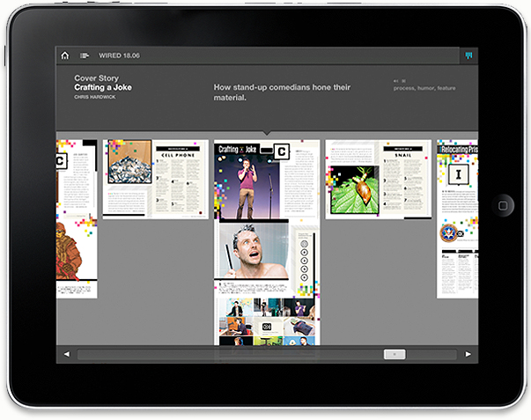This screenshot has height=420, width=531.
Task: Tap the video camera icon in the photo grid page
Action: [x=267, y=327]
